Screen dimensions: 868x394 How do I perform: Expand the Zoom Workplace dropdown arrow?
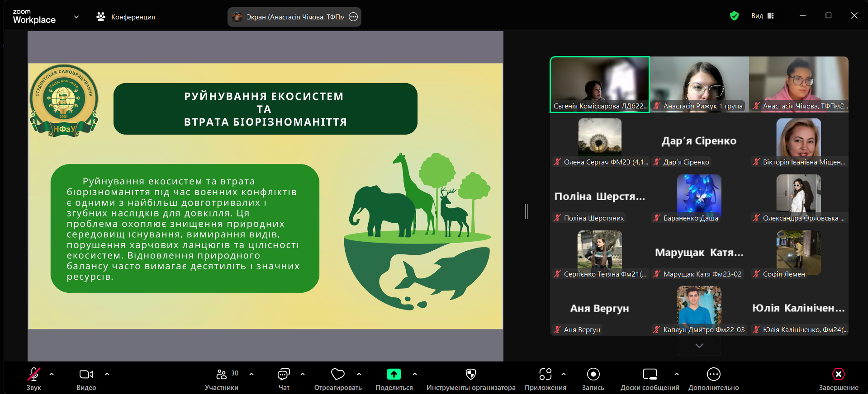tap(76, 17)
